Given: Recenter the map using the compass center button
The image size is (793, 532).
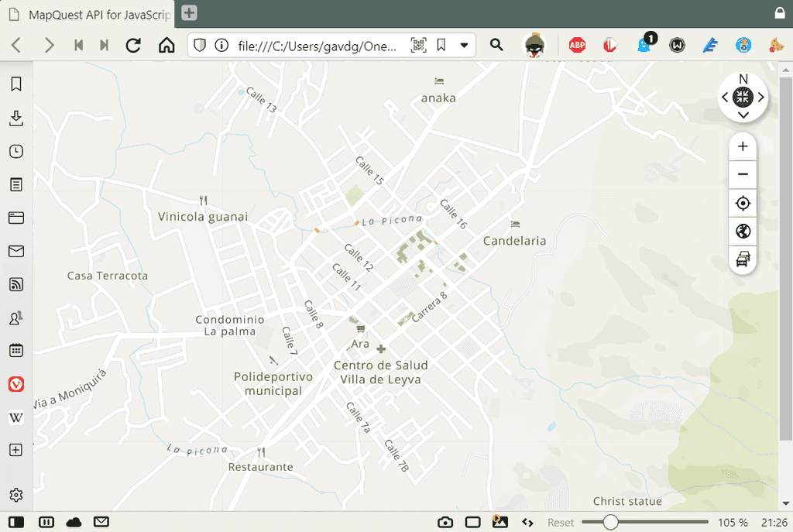Looking at the screenshot, I should pyautogui.click(x=743, y=97).
